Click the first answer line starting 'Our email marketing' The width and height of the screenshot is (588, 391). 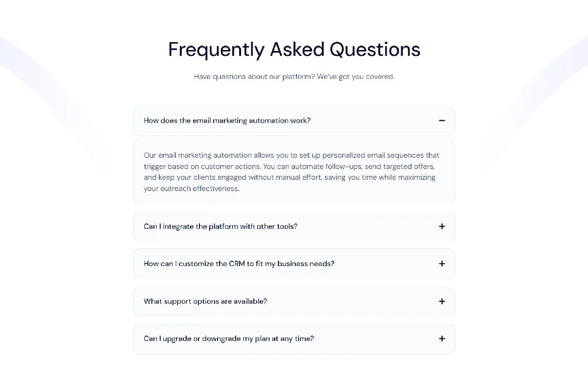pyautogui.click(x=292, y=155)
